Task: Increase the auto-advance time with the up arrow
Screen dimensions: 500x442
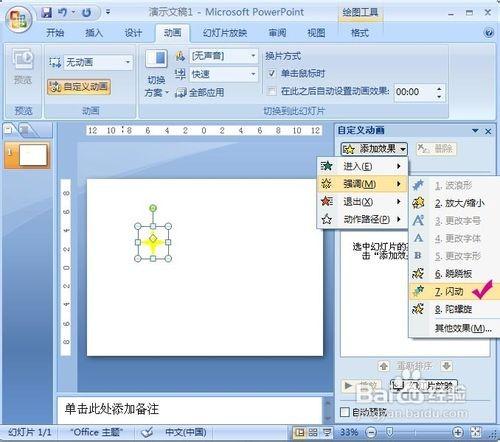Action: click(x=439, y=88)
